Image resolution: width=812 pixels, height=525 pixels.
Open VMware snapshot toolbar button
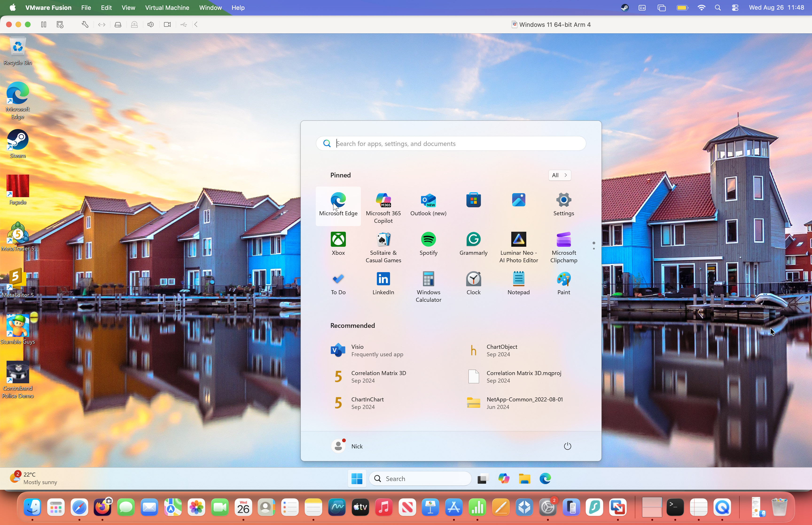[x=60, y=24]
